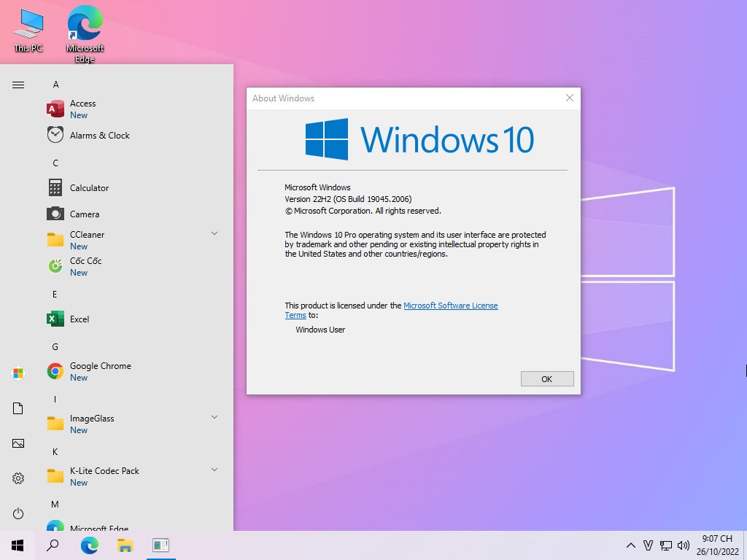The height and width of the screenshot is (560, 747).
Task: Click the 'Windows User' licensee text
Action: click(320, 330)
